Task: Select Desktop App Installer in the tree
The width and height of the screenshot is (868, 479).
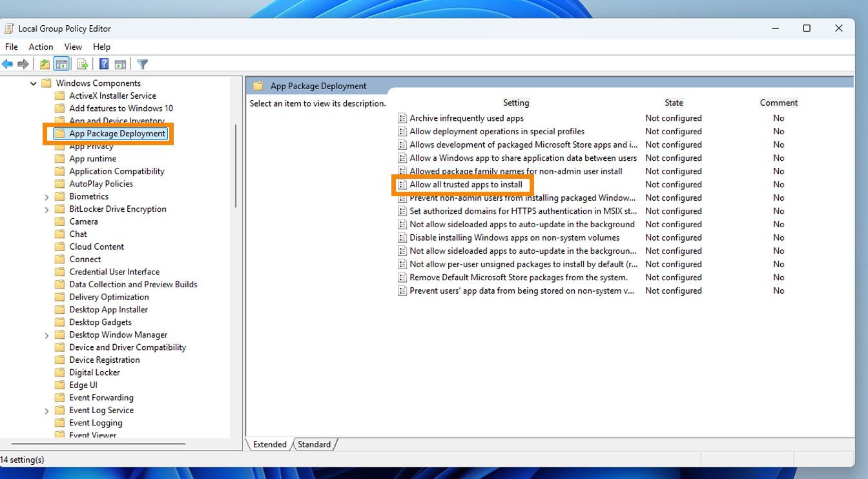Action: [108, 309]
